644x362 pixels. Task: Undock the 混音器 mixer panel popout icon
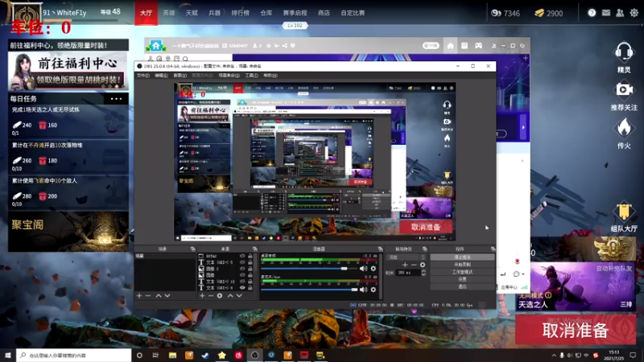(380, 249)
